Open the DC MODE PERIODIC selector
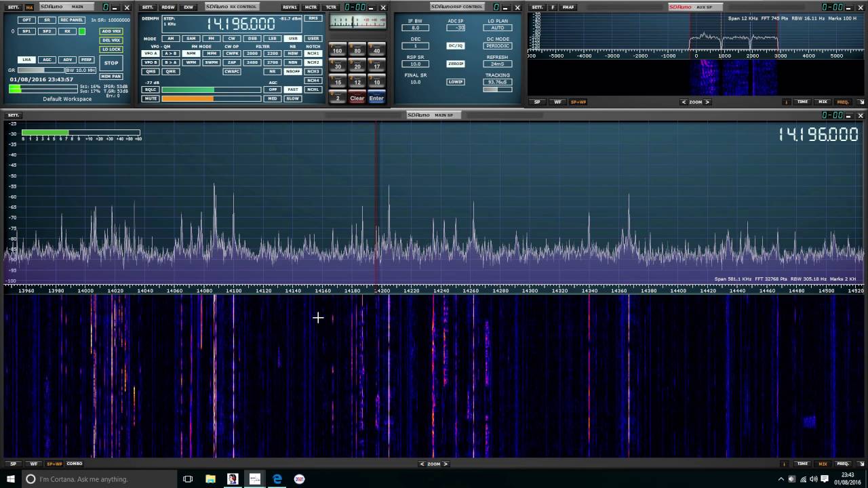868x488 pixels. (497, 46)
